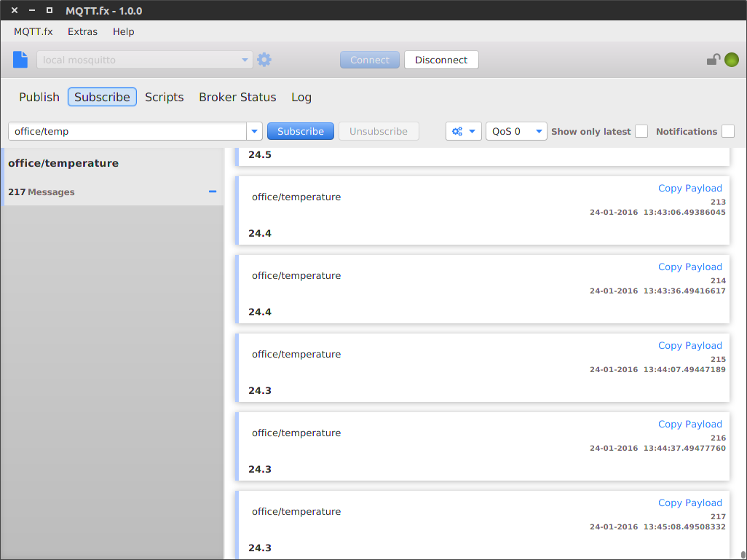The height and width of the screenshot is (560, 747).
Task: Switch to the Scripts tab
Action: tap(165, 97)
